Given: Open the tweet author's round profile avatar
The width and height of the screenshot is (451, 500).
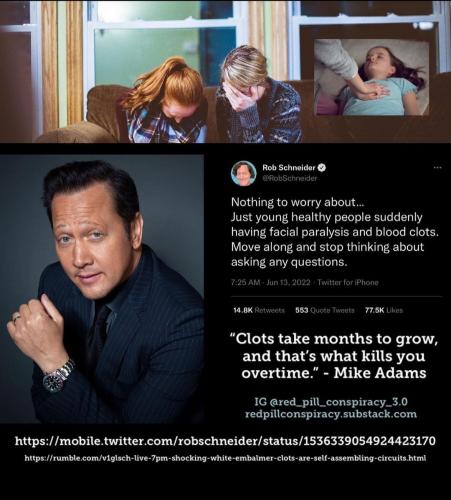Looking at the screenshot, I should pyautogui.click(x=243, y=173).
